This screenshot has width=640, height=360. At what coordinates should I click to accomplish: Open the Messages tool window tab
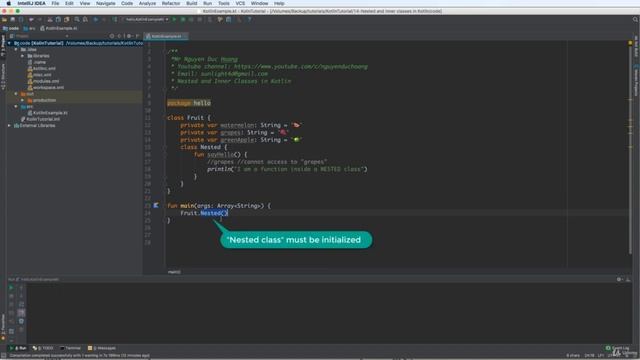tap(102, 348)
